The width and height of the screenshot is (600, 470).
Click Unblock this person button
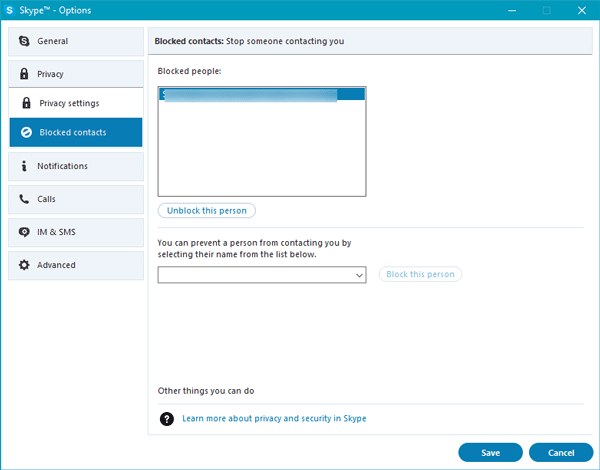click(x=207, y=211)
